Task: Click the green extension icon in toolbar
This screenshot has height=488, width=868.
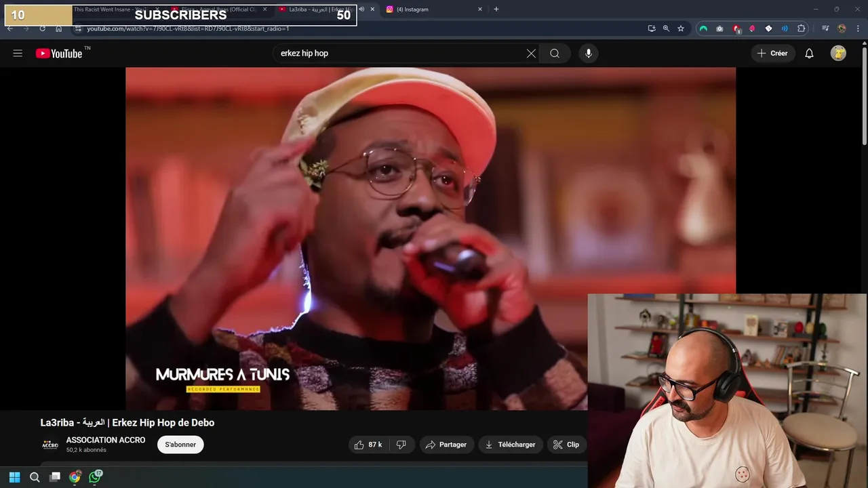Action: 703,28
